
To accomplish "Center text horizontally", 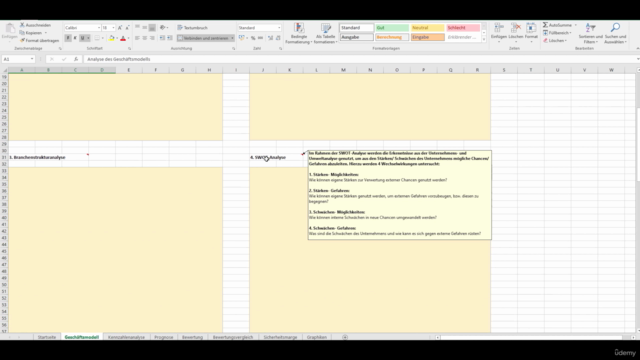I will pyautogui.click(x=144, y=38).
